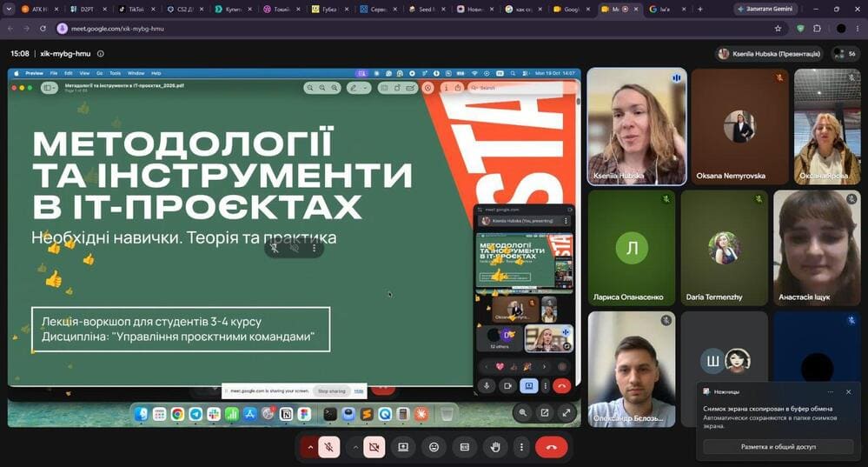
Task: Turn on the camera in Meet toolbar
Action: point(374,447)
